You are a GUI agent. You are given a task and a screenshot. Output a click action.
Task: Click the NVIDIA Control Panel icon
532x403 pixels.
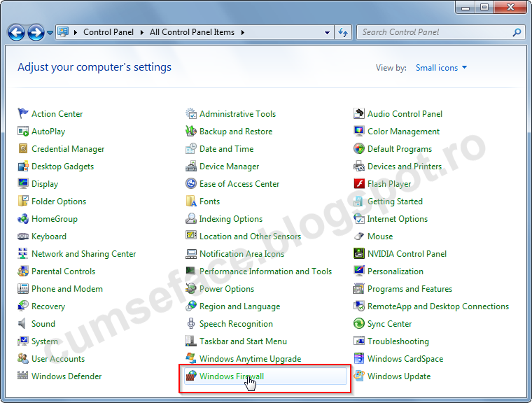(x=359, y=254)
